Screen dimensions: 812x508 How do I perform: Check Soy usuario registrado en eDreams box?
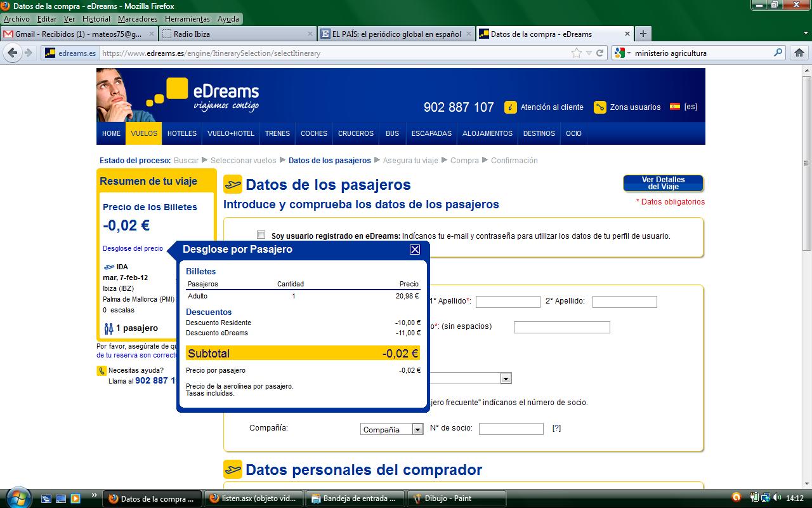pyautogui.click(x=261, y=234)
